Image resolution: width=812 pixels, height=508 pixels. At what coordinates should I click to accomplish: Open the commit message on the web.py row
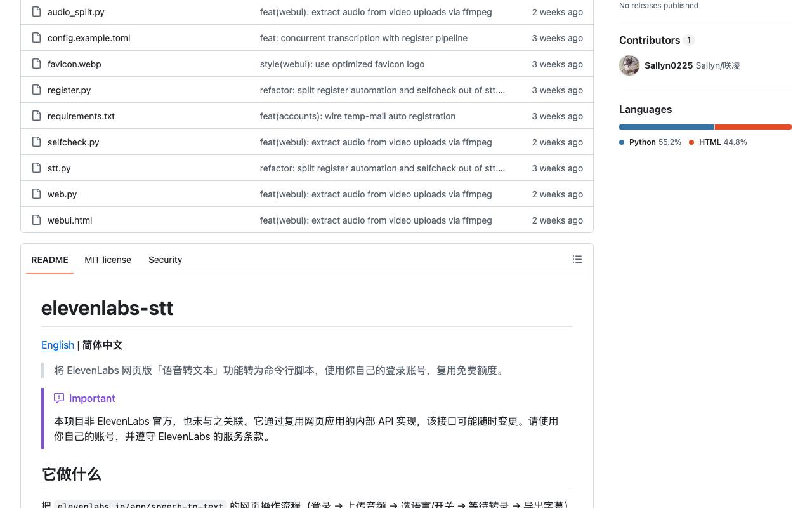(376, 194)
